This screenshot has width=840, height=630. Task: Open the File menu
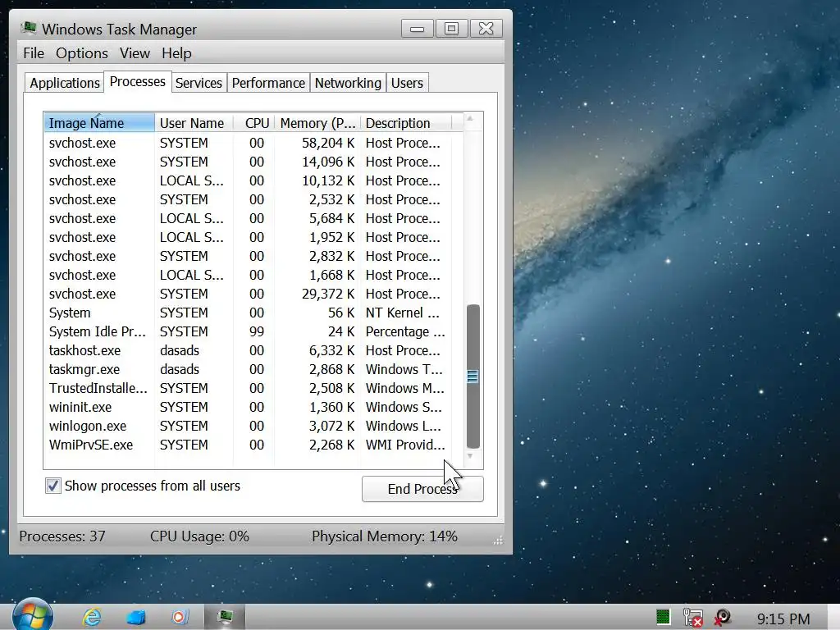33,53
